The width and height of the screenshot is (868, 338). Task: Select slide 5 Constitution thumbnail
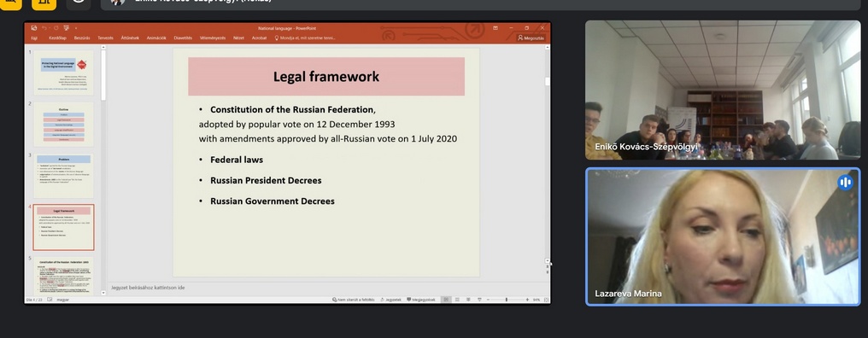point(64,276)
